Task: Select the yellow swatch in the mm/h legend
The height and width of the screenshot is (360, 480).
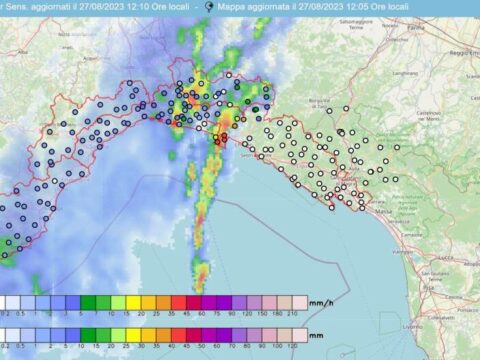Action: click(x=133, y=303)
